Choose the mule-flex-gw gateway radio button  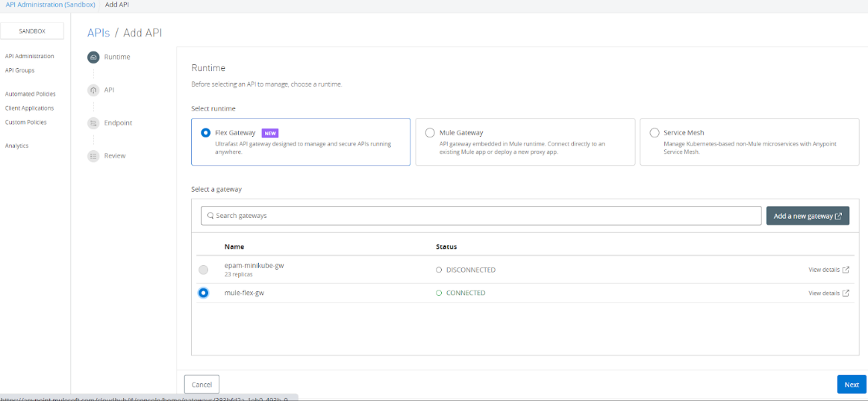coord(204,293)
